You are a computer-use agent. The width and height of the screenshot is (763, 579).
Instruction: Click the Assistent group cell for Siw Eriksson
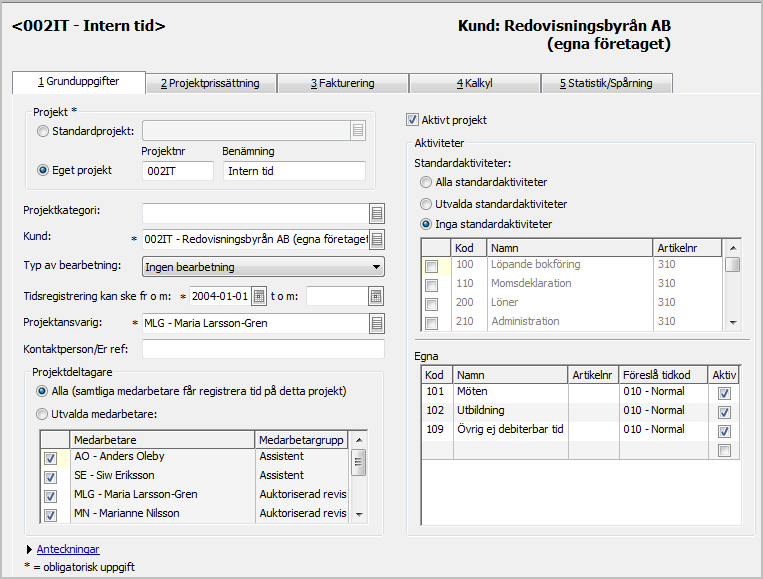[x=302, y=475]
